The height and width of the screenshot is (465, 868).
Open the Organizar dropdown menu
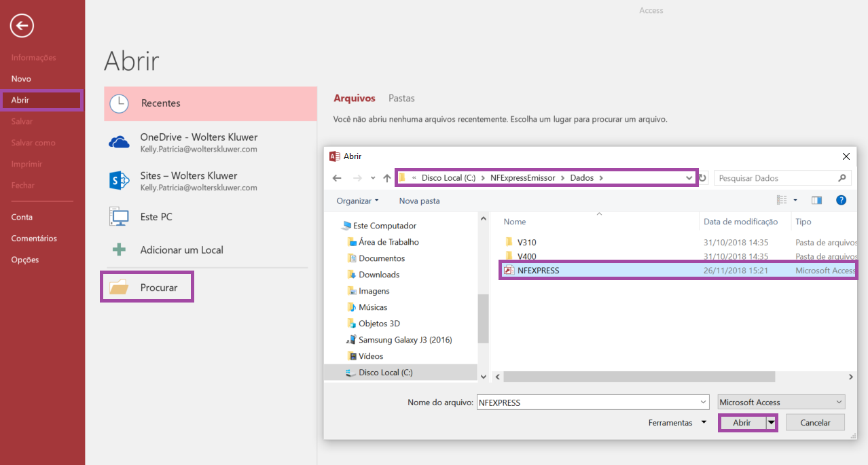[357, 201]
